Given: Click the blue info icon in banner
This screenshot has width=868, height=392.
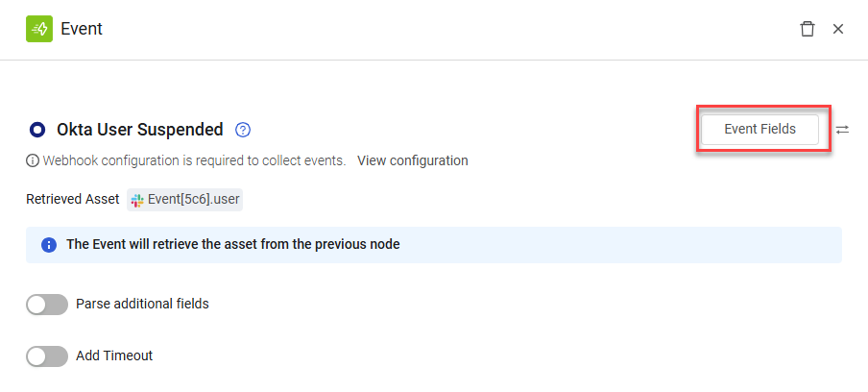Looking at the screenshot, I should 49,245.
